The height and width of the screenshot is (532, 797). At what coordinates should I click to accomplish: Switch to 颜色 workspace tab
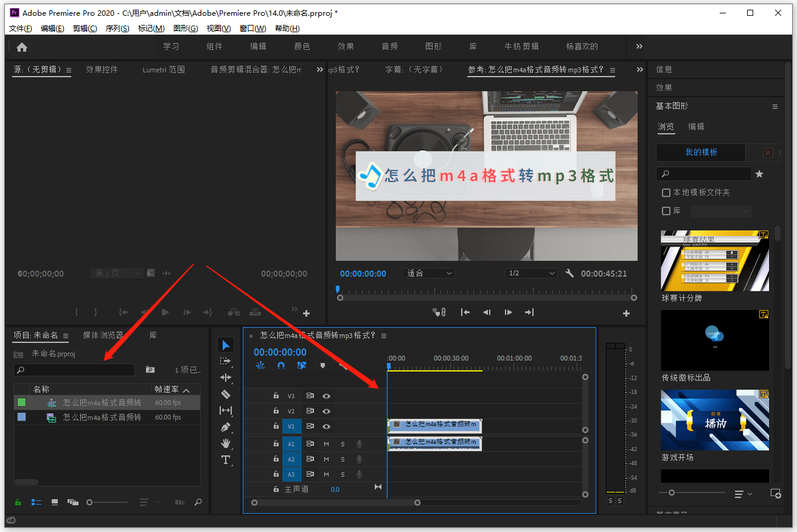click(x=302, y=46)
